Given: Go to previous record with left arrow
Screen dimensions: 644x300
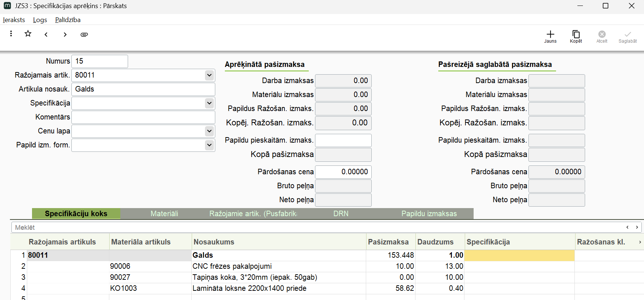Looking at the screenshot, I should tap(46, 35).
